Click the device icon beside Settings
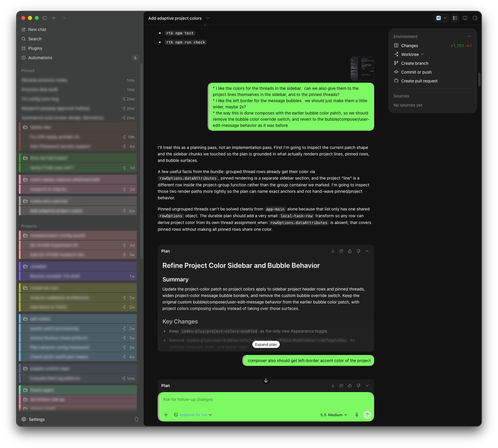The height and width of the screenshot is (448, 498). pos(136,419)
